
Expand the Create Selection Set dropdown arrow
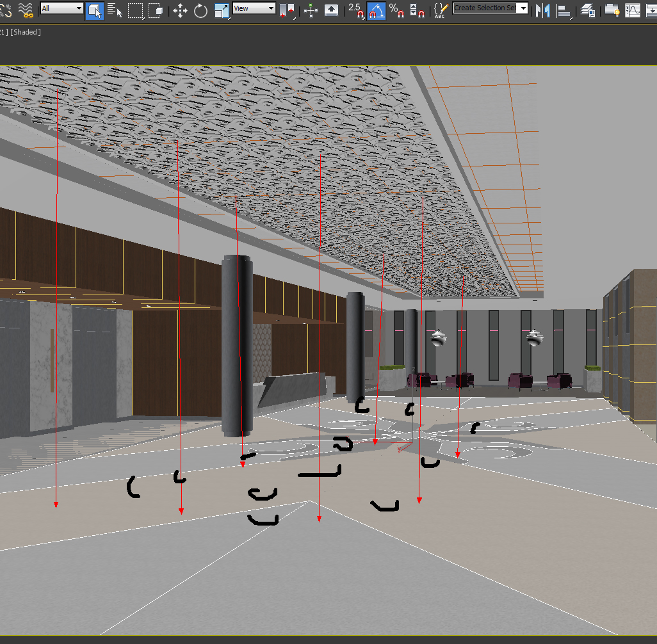click(x=523, y=8)
